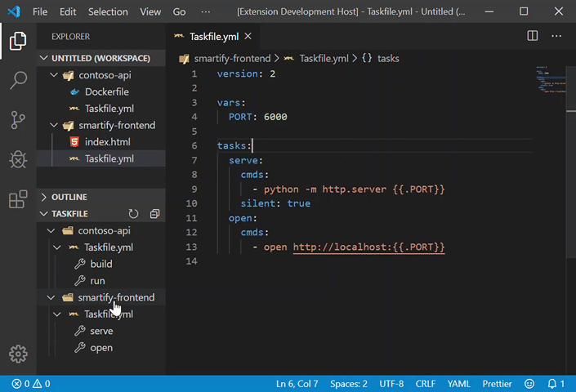Open the Debug view icon
Image resolution: width=576 pixels, height=392 pixels.
coord(18,159)
